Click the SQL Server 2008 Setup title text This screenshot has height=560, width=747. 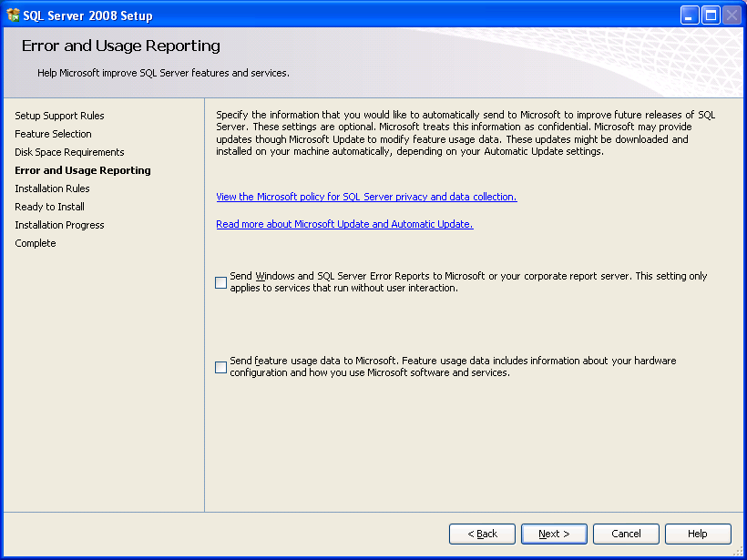tap(87, 15)
